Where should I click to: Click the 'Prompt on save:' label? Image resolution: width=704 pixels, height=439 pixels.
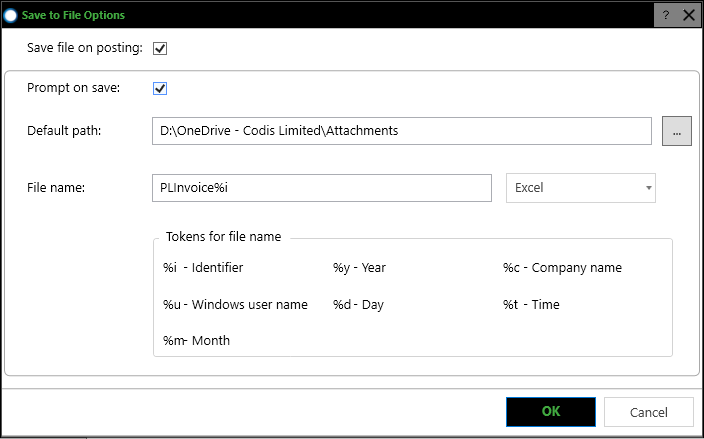coord(74,88)
